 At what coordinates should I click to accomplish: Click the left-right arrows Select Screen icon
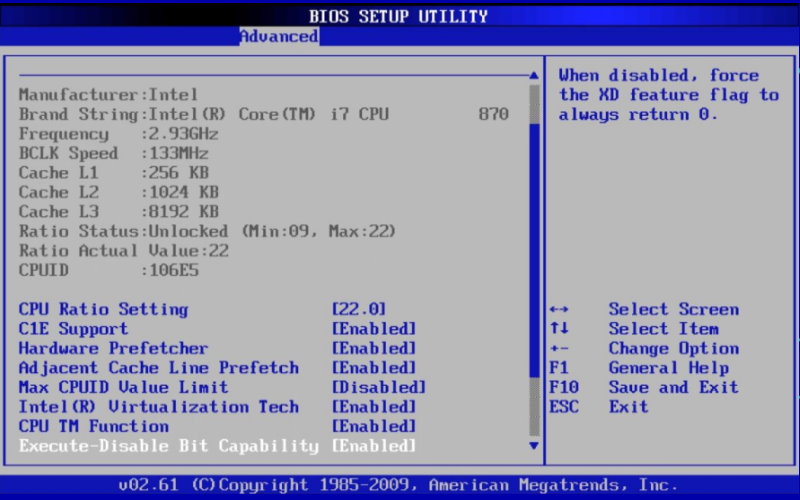coord(559,309)
